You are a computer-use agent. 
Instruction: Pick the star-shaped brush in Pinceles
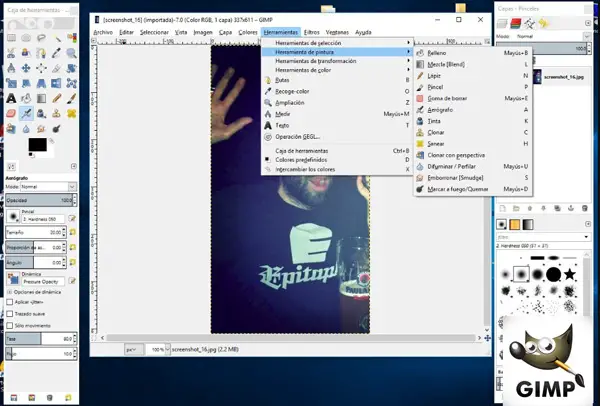point(569,273)
